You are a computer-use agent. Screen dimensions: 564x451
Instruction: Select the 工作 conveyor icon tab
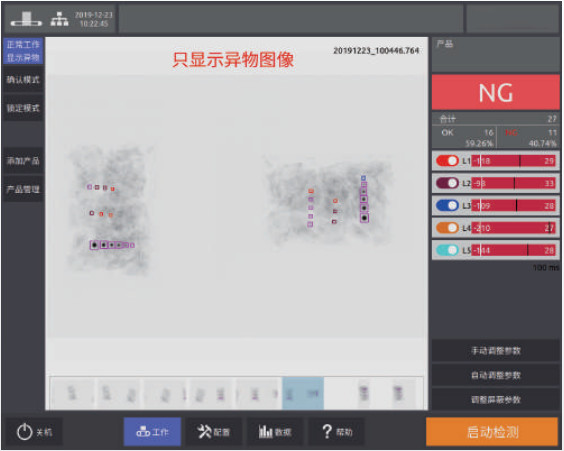[x=152, y=432]
